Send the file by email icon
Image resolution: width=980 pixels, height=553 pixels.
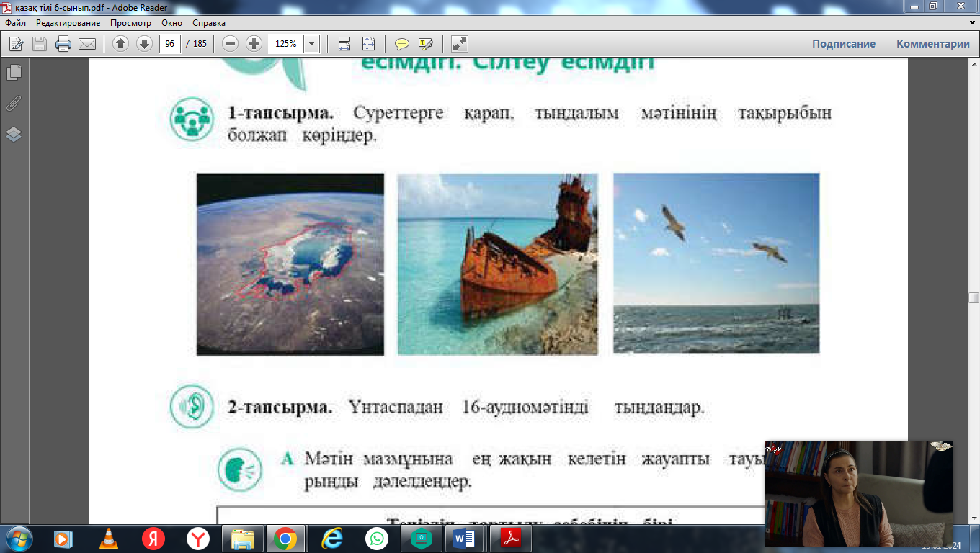point(87,44)
